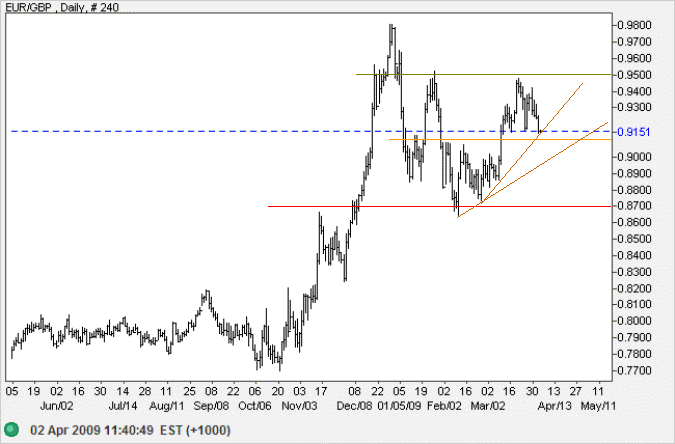This screenshot has height=444, width=675.
Task: Click the 0.8300 price axis label
Action: tap(634, 272)
